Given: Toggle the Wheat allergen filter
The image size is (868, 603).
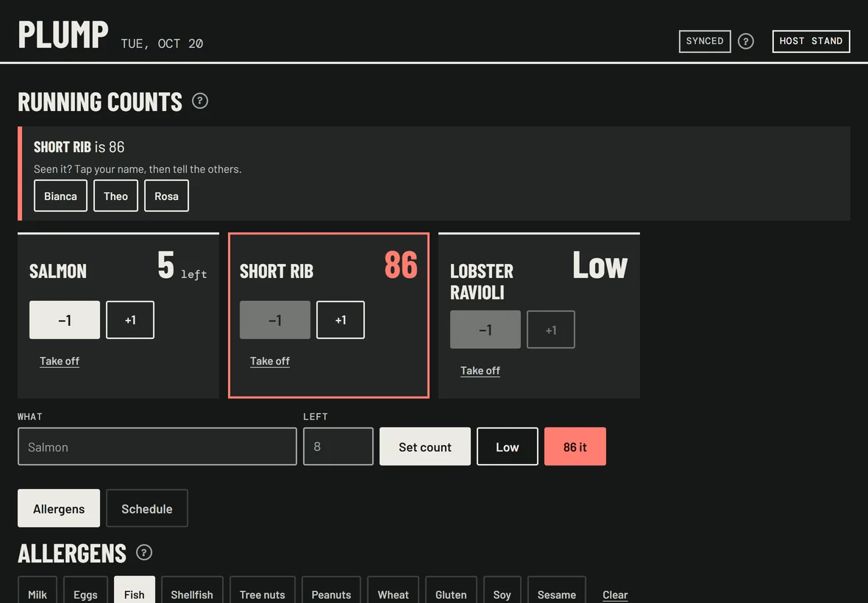Looking at the screenshot, I should click(x=393, y=590).
